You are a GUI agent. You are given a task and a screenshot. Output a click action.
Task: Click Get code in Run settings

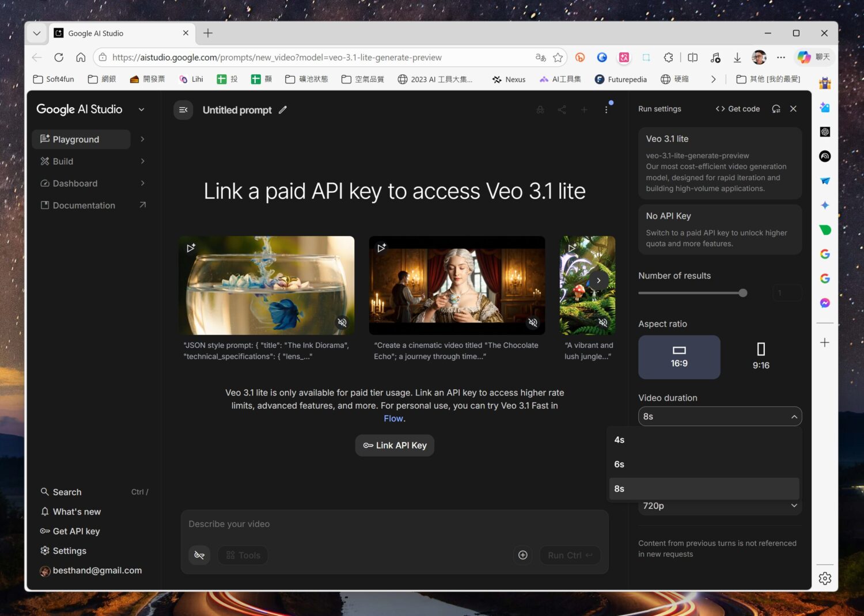coord(737,109)
